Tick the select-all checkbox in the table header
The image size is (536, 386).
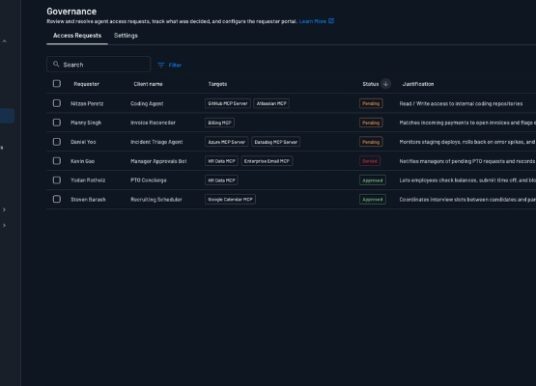(57, 84)
